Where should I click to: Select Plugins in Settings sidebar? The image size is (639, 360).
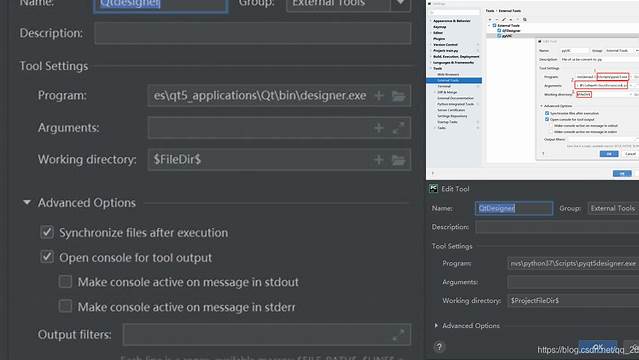coord(439,39)
